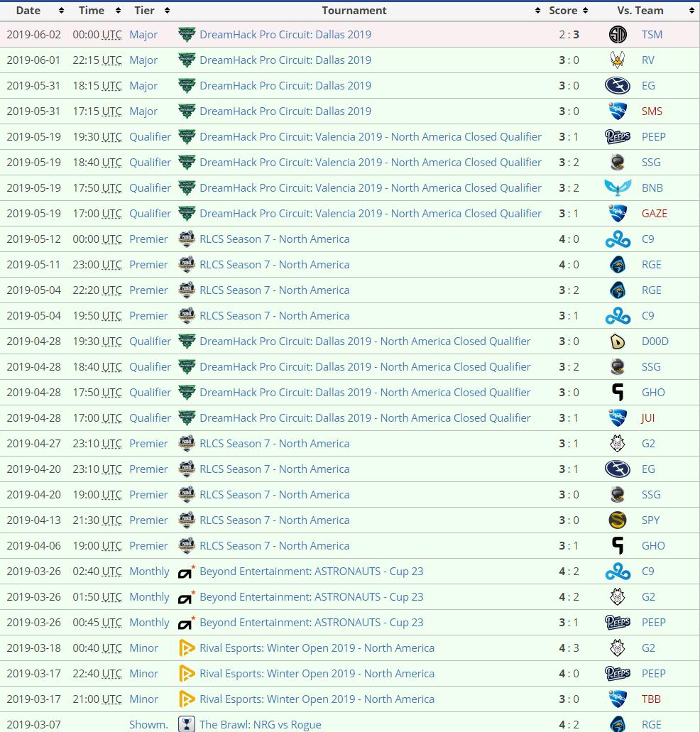Click date 2019-04-13 cell
700x732 pixels.
(33, 520)
